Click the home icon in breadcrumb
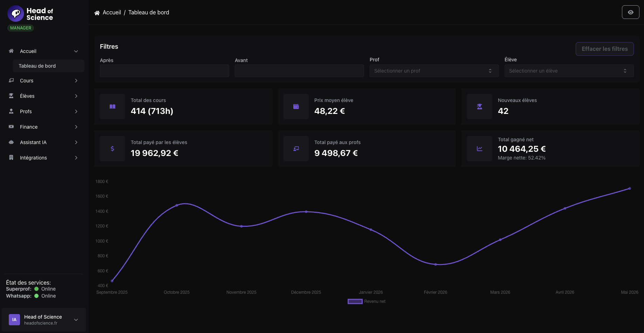 tap(97, 13)
